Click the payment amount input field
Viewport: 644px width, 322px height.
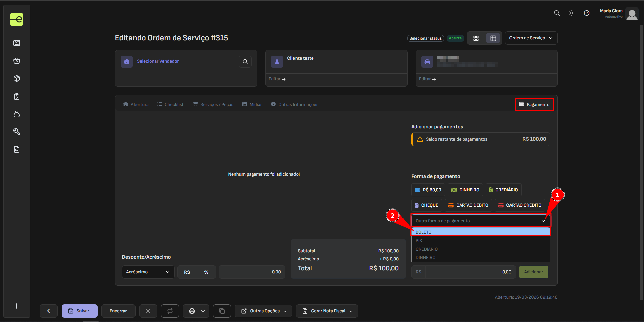tap(470, 272)
